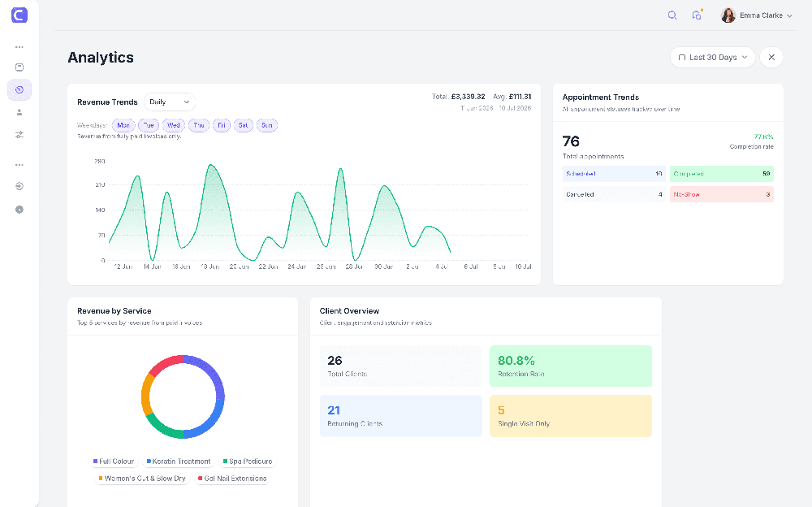Toggle the Wed weekday filter
Viewport: 812px width, 507px height.
pos(174,125)
